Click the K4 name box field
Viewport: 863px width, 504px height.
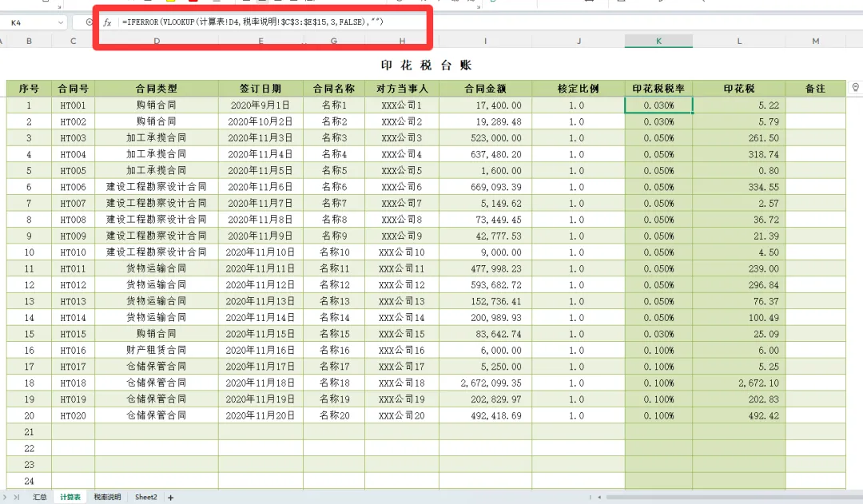(x=33, y=22)
